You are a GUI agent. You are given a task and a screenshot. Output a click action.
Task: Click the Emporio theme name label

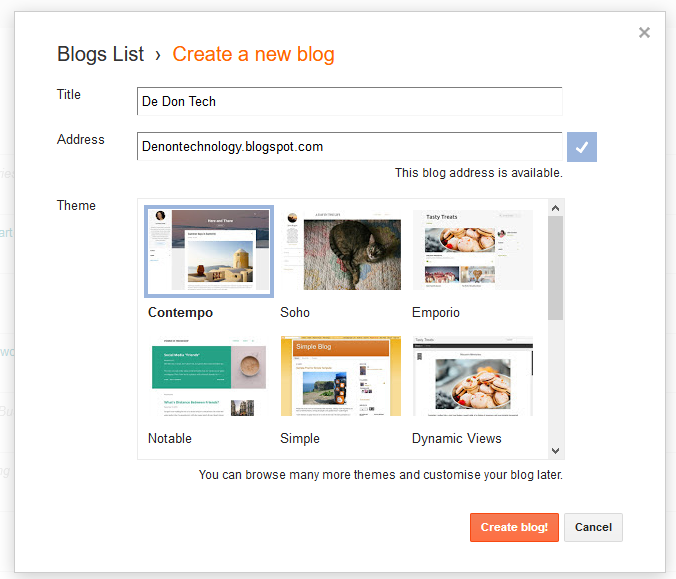coord(436,313)
